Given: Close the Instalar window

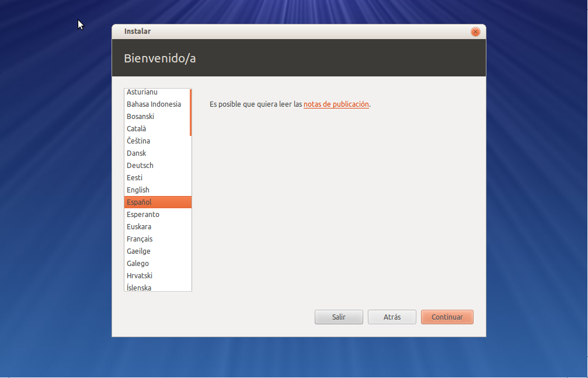Looking at the screenshot, I should [475, 32].
